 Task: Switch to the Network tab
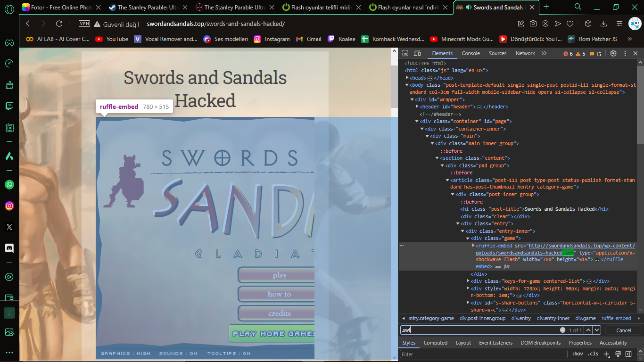pos(525,53)
